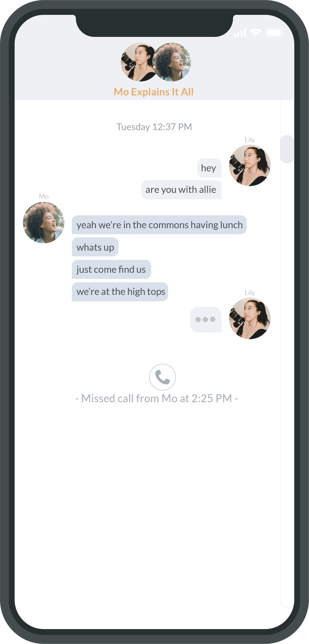309x644 pixels.
Task: Tap the 'we're at the high tops' message
Action: [120, 292]
